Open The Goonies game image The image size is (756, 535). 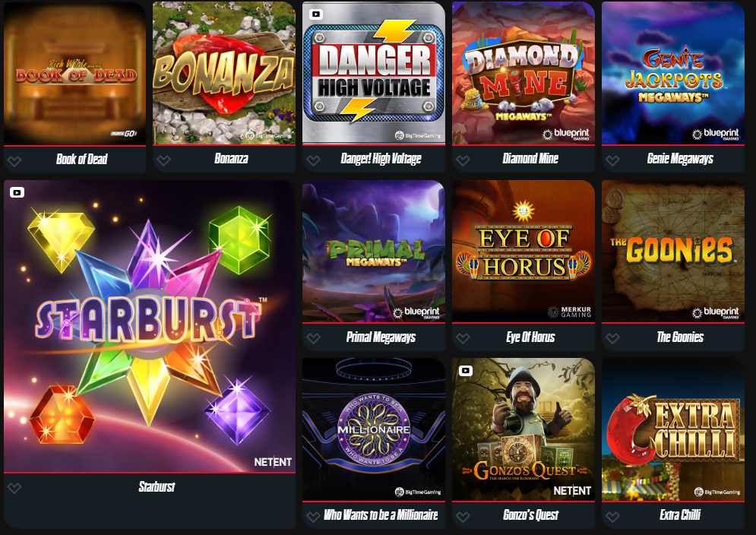tap(673, 251)
